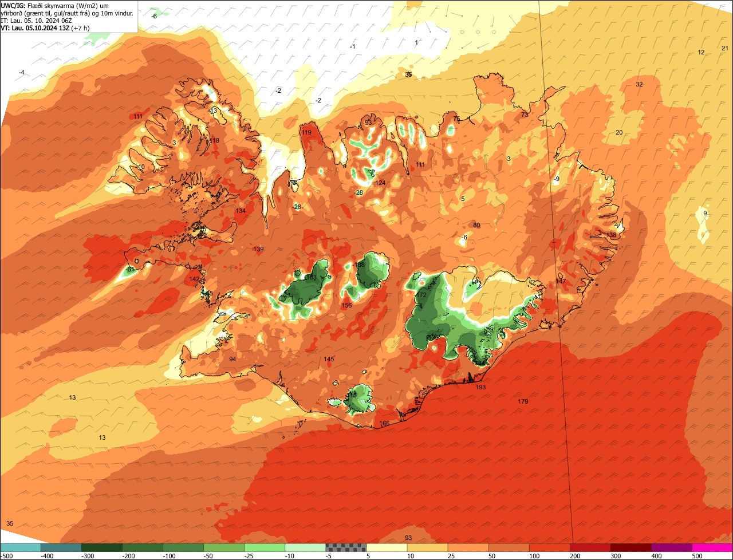The width and height of the screenshot is (733, 560).
Task: Click the '400' legend label
Action: pos(657,555)
